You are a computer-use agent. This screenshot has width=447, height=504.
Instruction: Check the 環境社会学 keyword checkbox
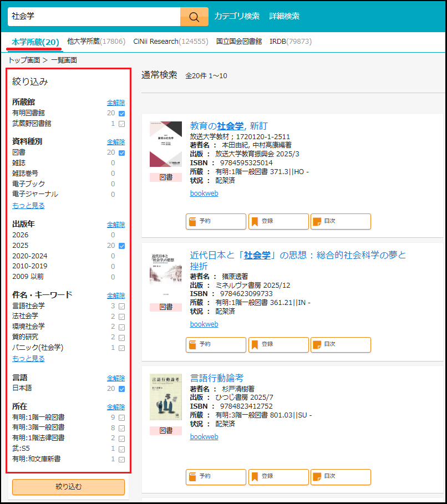[x=121, y=327]
